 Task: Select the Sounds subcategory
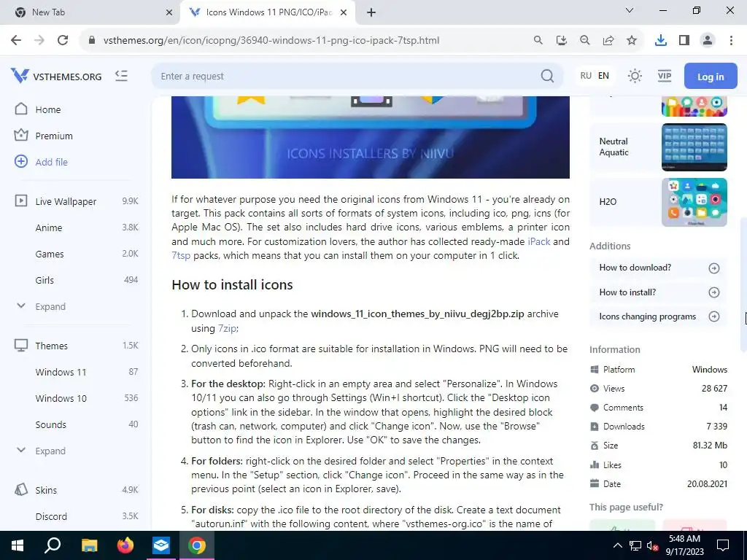point(50,424)
